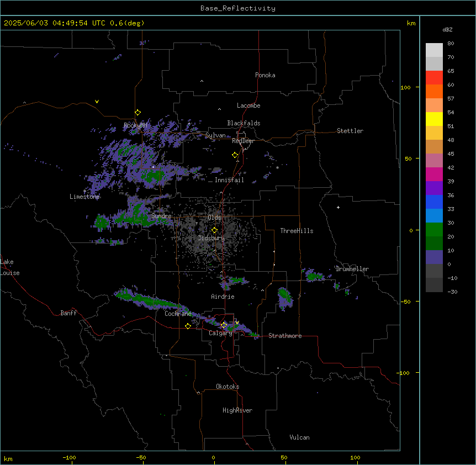Pick the royal blue swatch in dBZ legend

pos(434,202)
